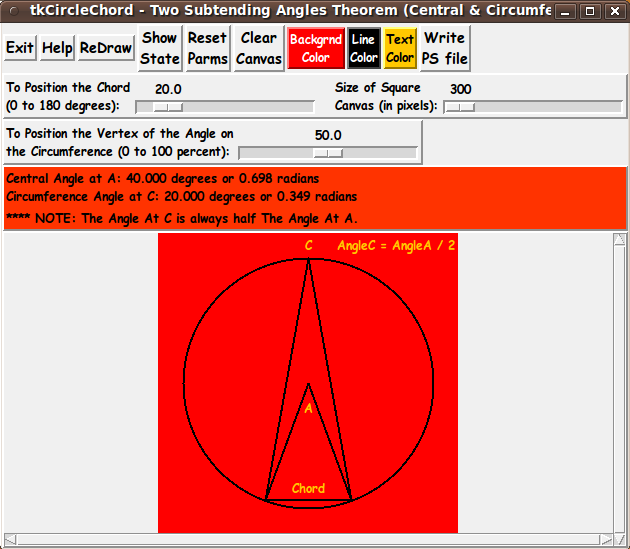Click the Exit button
Screen dimensions: 630x549
point(20,48)
